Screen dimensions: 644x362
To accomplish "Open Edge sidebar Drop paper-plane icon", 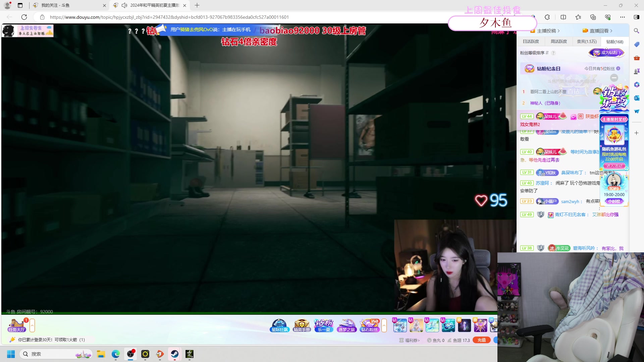I will [637, 111].
